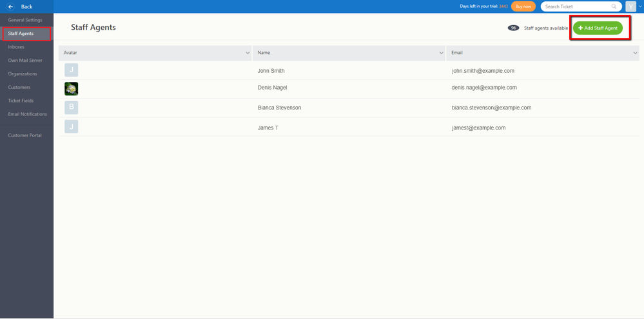Go to Ticket Fields settings
Image resolution: width=644 pixels, height=319 pixels.
pos(21,101)
